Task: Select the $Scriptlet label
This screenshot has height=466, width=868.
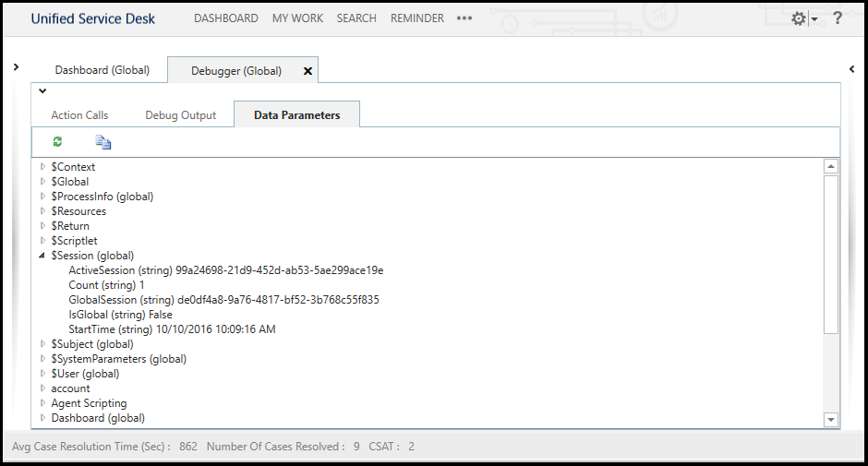Action: click(x=74, y=240)
